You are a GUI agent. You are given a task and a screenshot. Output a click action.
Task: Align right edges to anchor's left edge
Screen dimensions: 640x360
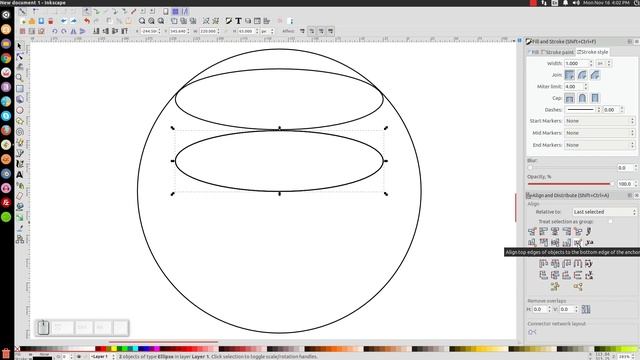point(532,231)
